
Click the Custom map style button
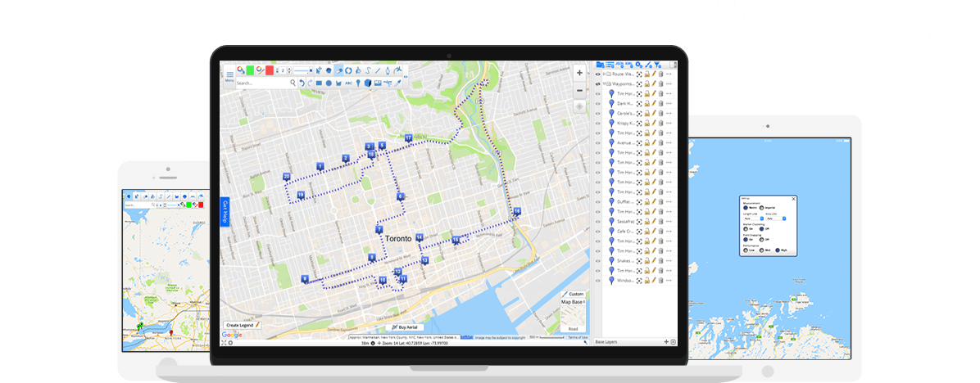click(573, 294)
